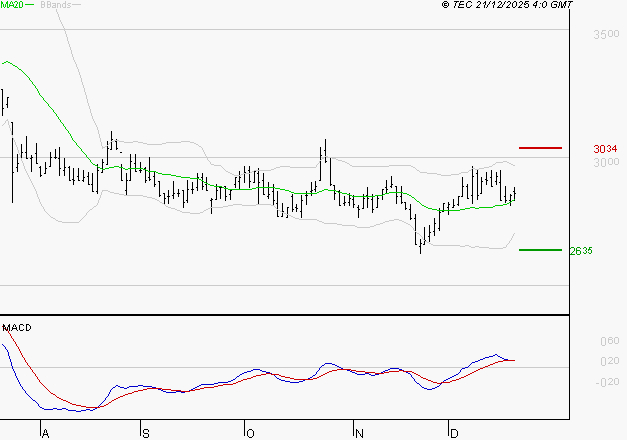Click the red resistance level line
The height and width of the screenshot is (440, 627).
tap(540, 148)
